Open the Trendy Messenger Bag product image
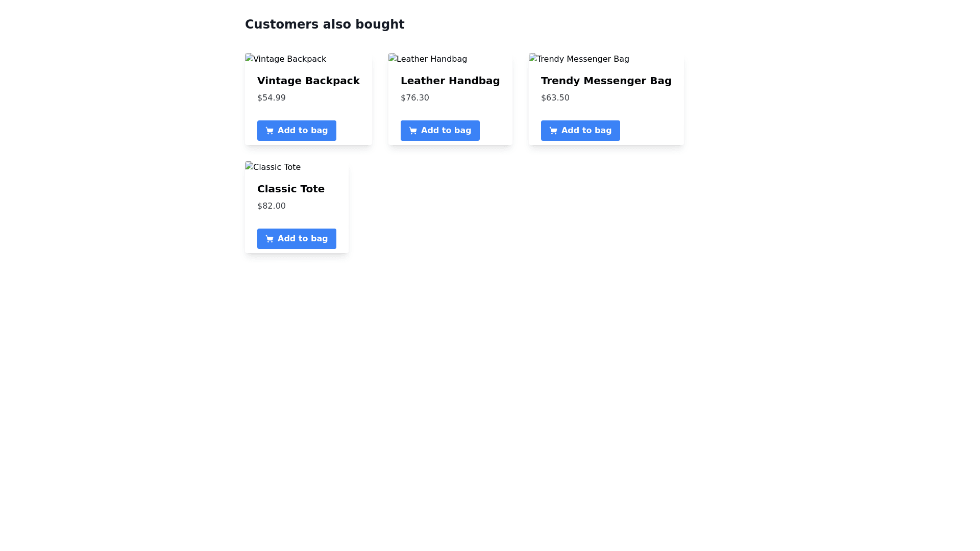 tap(579, 59)
